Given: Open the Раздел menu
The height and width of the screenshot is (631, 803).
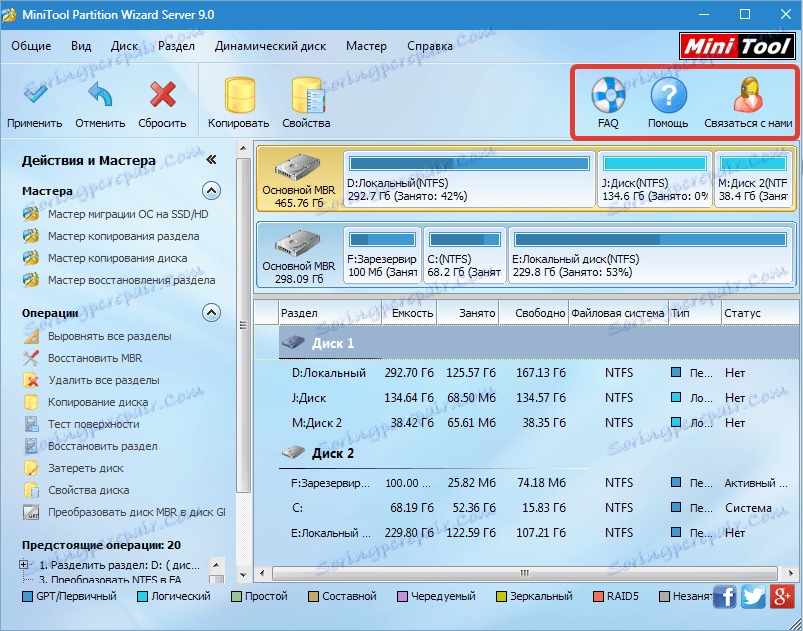Looking at the screenshot, I should (176, 46).
